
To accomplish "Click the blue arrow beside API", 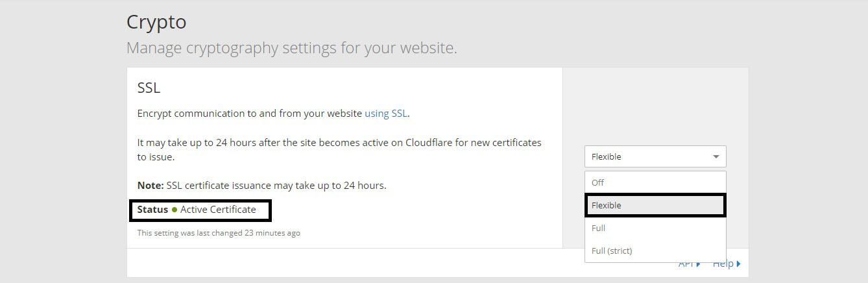I will tap(698, 264).
